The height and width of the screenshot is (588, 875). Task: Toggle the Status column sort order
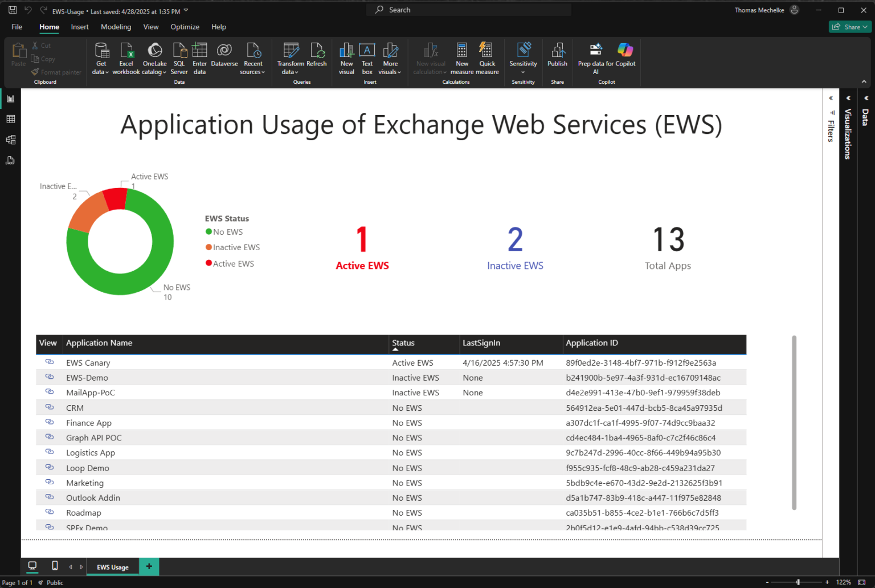[403, 344]
